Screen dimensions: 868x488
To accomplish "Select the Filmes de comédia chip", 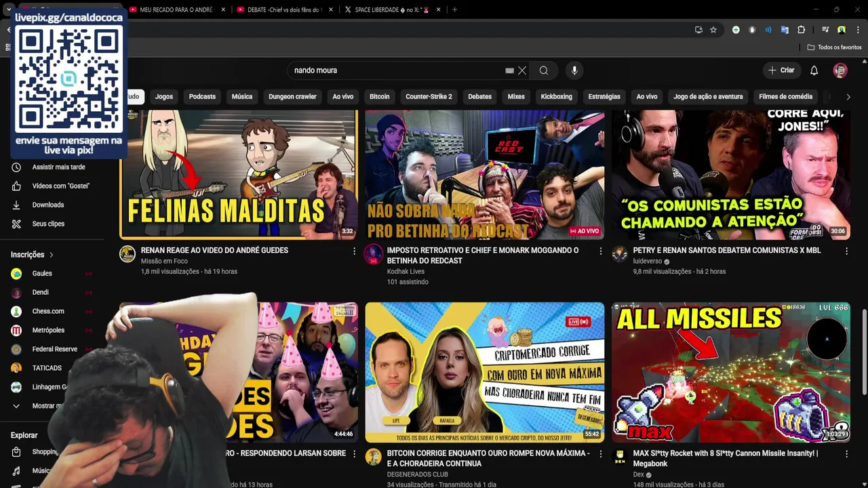I will pyautogui.click(x=786, y=97).
